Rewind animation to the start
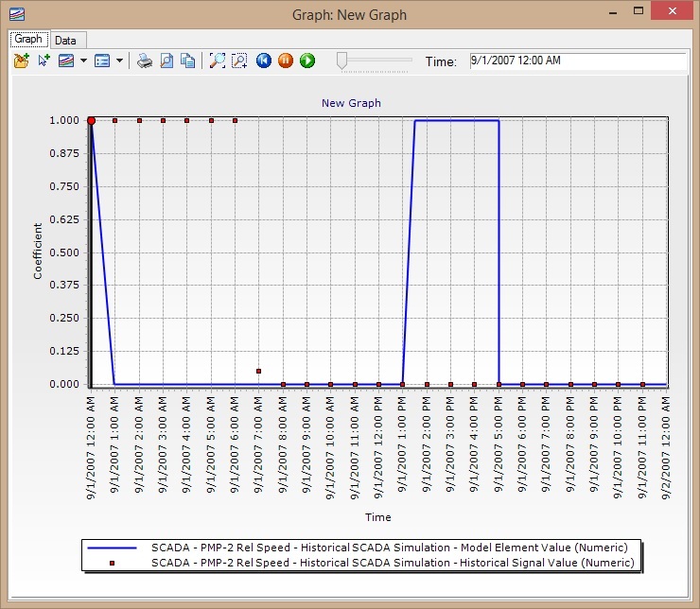The height and width of the screenshot is (609, 700). tap(264, 61)
